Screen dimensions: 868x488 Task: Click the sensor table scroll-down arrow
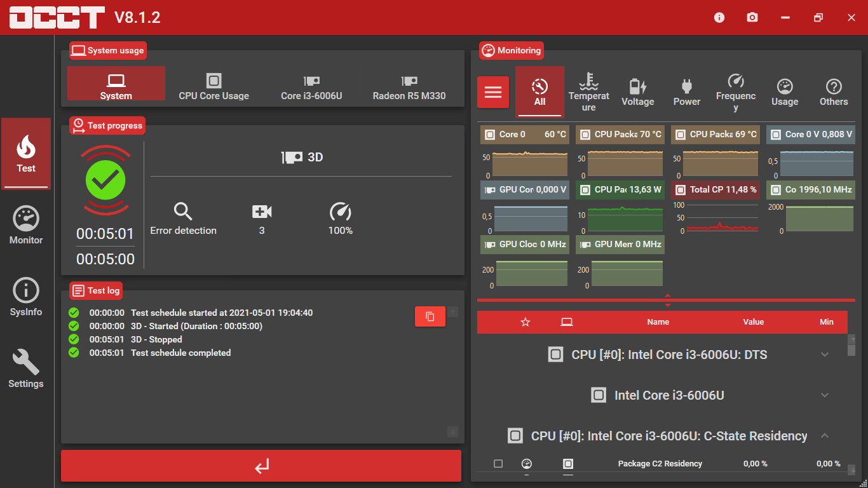pos(852,470)
